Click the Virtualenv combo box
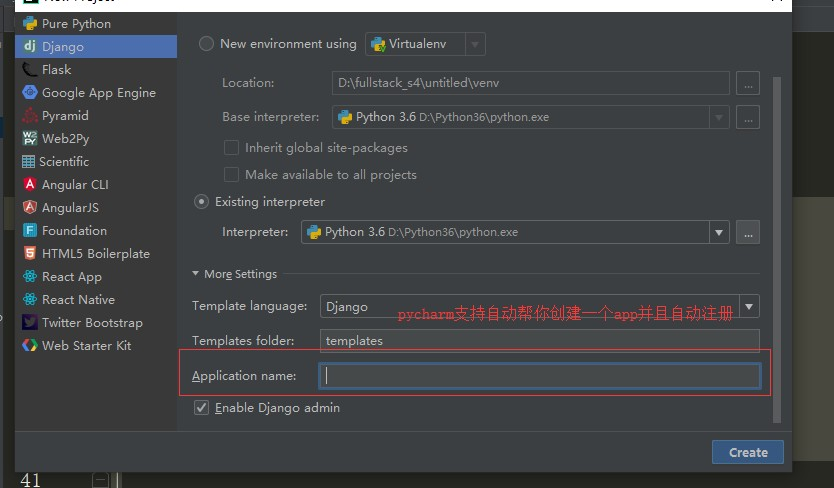Image resolution: width=834 pixels, height=488 pixels. tap(425, 44)
